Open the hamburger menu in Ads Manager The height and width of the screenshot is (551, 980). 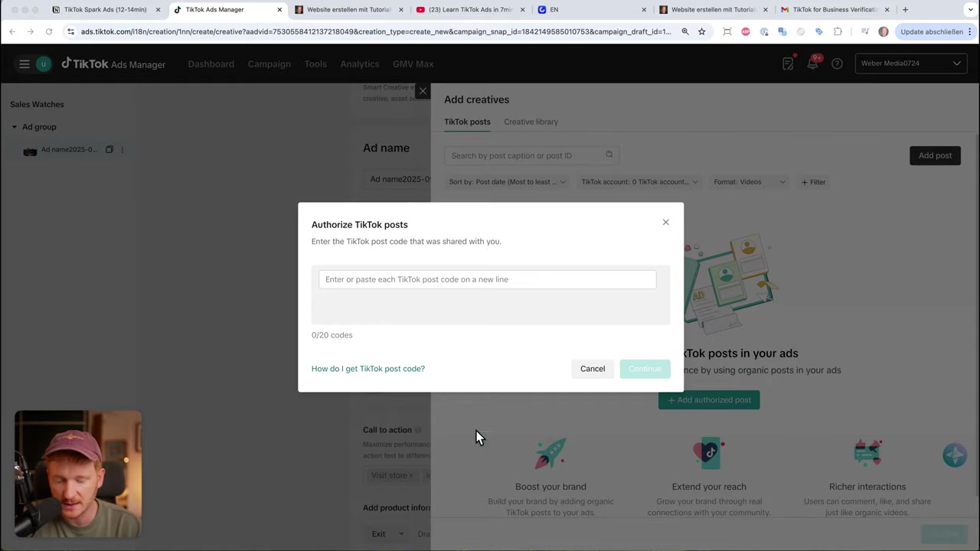24,64
